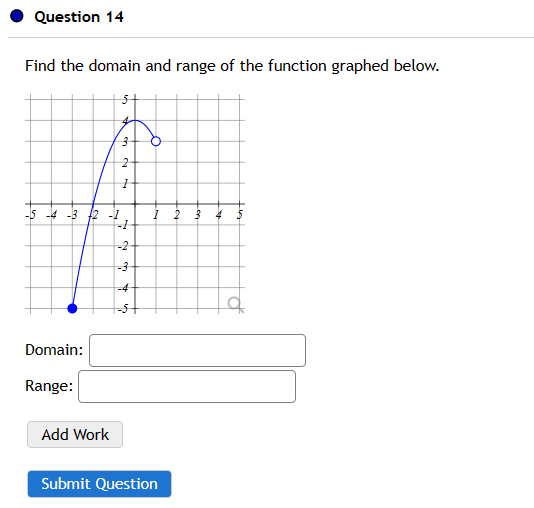
Task: Click the y-axis label 5 at top
Action: point(125,100)
